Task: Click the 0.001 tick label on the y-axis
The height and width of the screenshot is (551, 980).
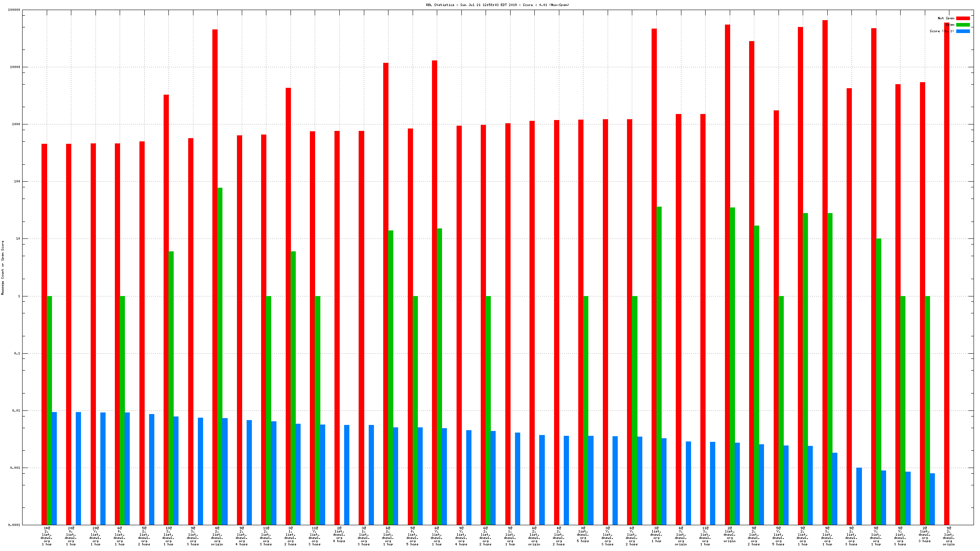Action: [x=15, y=468]
